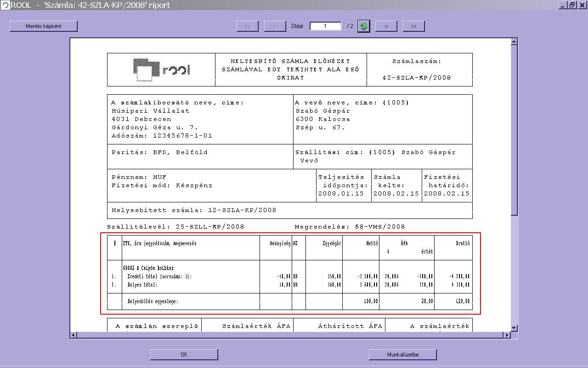Click the buyer name 'Szabó Gáspár' under vevő
Image resolution: width=588 pixels, height=368 pixels.
click(322, 111)
